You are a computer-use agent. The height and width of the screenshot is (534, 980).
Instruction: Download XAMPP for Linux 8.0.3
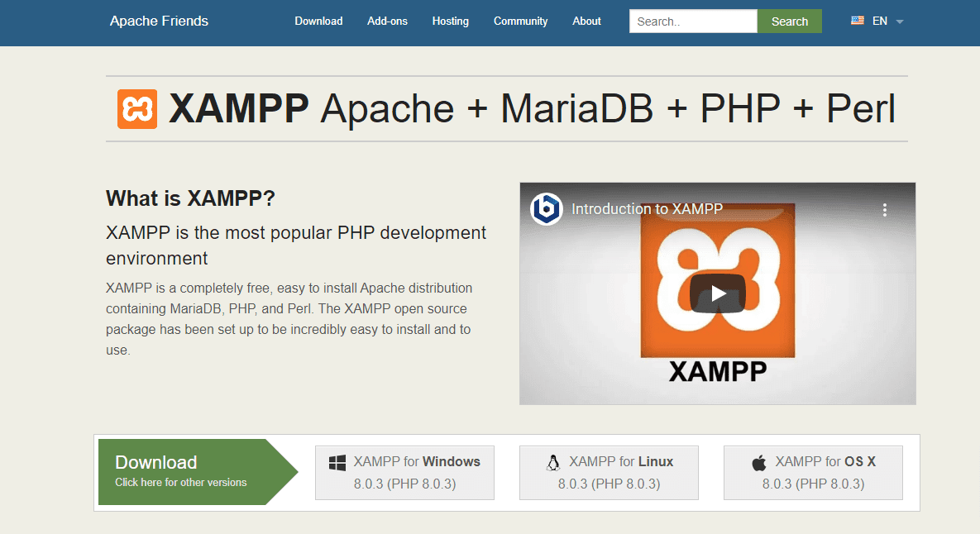[609, 472]
